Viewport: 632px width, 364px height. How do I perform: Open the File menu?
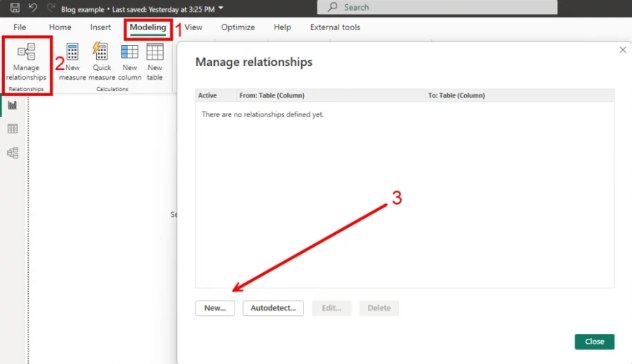20,27
